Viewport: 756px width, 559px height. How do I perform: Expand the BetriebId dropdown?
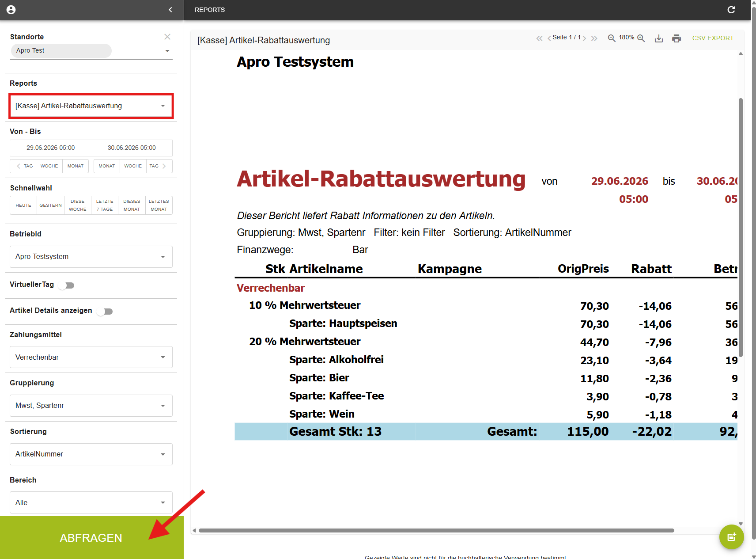pyautogui.click(x=91, y=257)
